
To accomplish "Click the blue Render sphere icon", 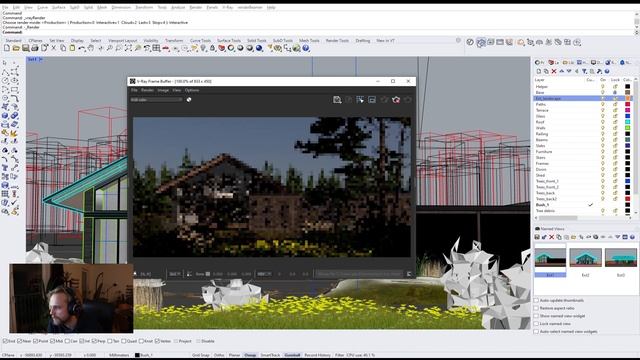I will coord(259,48).
